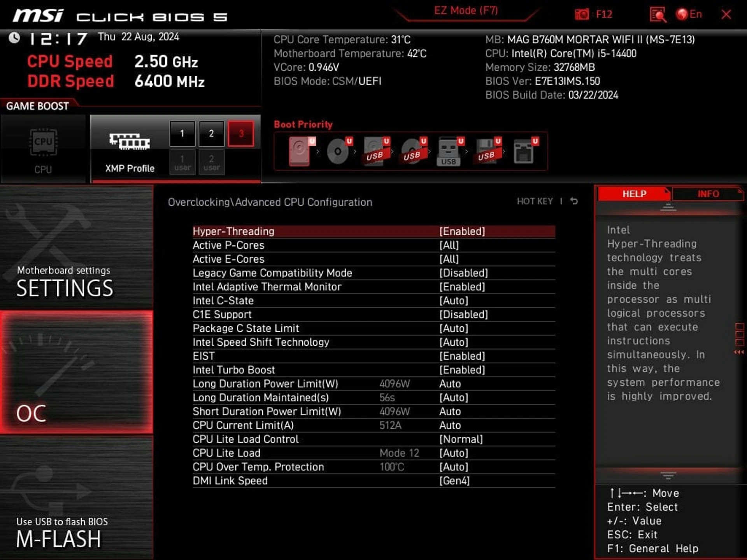Change DMI Link Speed [Gen4] value
747x560 pixels.
(x=373, y=481)
